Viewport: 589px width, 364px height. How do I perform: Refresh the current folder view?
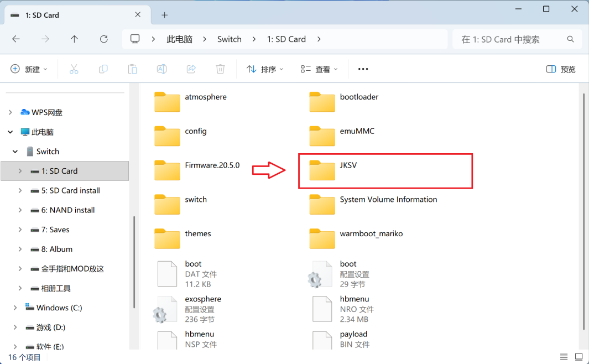tap(103, 39)
